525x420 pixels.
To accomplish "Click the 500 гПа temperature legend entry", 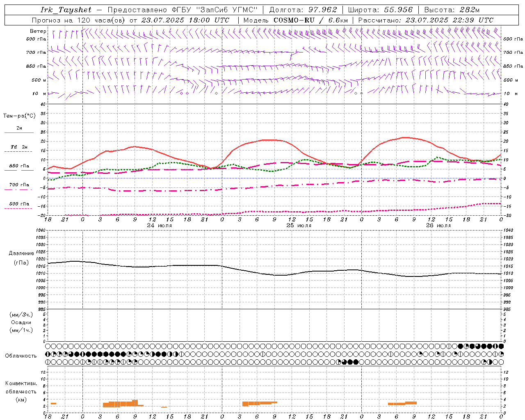I will [19, 204].
